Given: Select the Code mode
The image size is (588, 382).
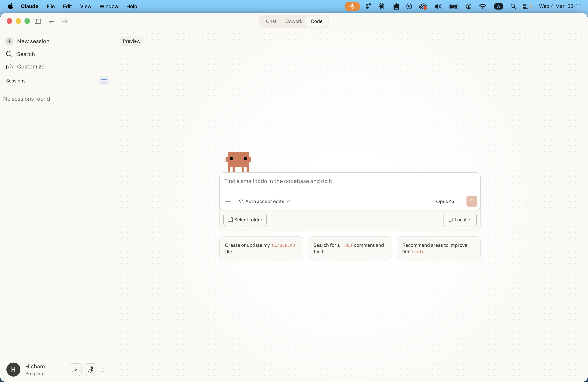Looking at the screenshot, I should [316, 21].
